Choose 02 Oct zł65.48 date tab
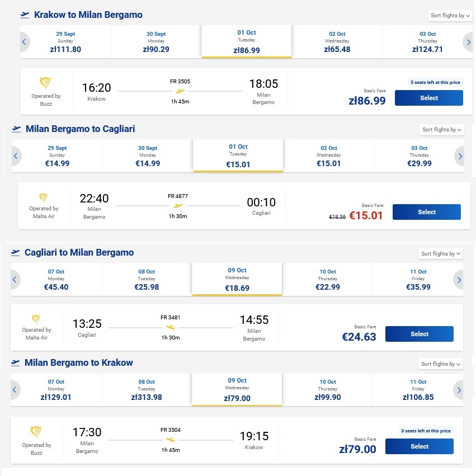476x476 pixels. point(337,41)
